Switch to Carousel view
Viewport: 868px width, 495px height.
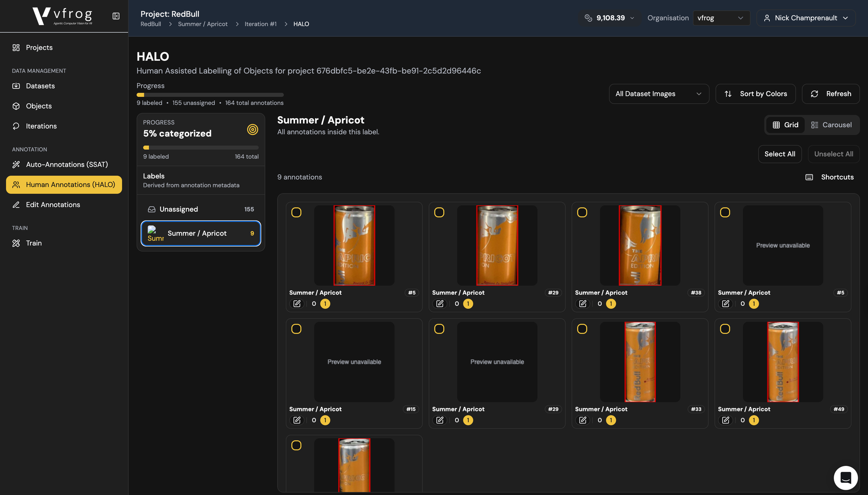(x=831, y=125)
